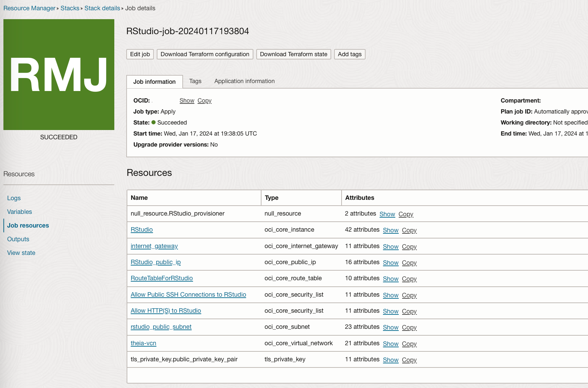The height and width of the screenshot is (388, 588).
Task: Copy attributes of RouteTableForRStudio
Action: coord(409,279)
